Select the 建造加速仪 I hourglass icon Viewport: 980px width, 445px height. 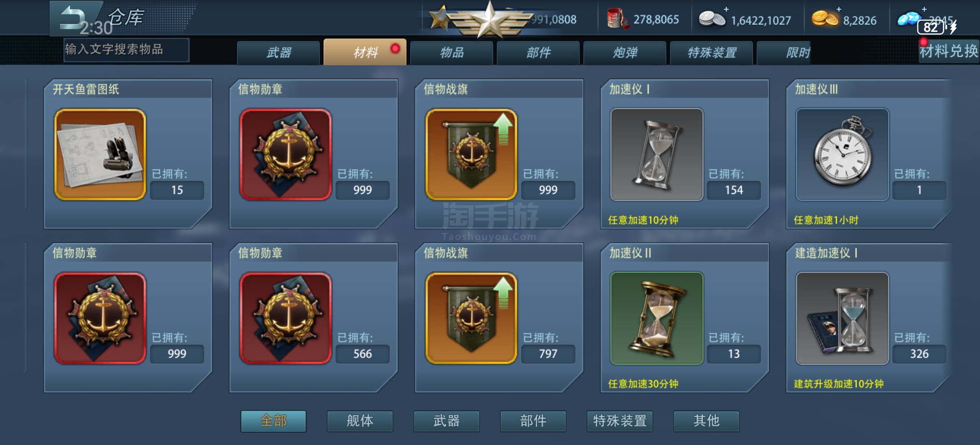tap(842, 318)
